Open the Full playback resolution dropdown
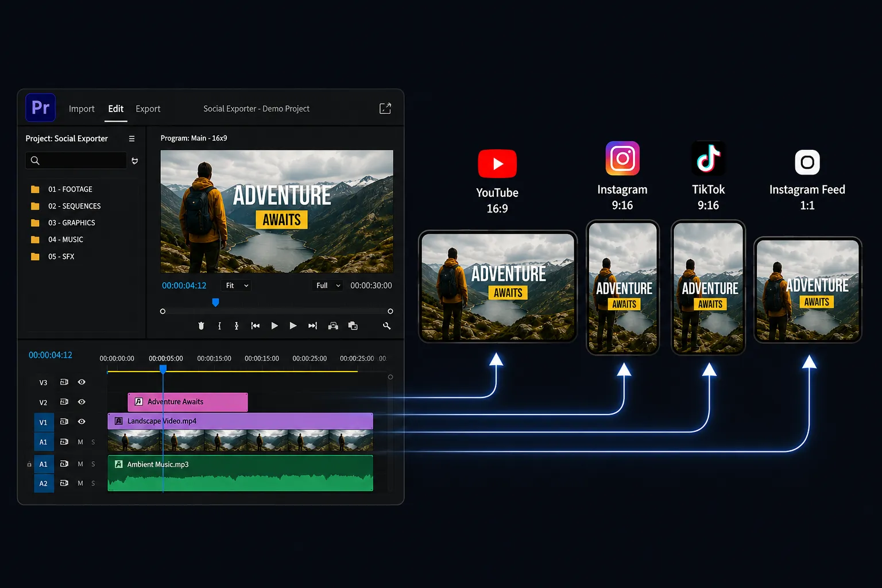The height and width of the screenshot is (588, 882). [328, 285]
